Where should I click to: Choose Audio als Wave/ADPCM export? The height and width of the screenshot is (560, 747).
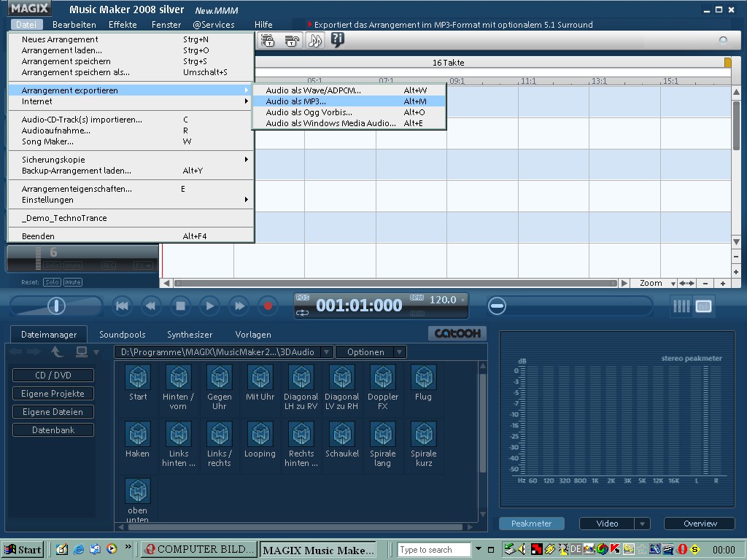tap(349, 90)
